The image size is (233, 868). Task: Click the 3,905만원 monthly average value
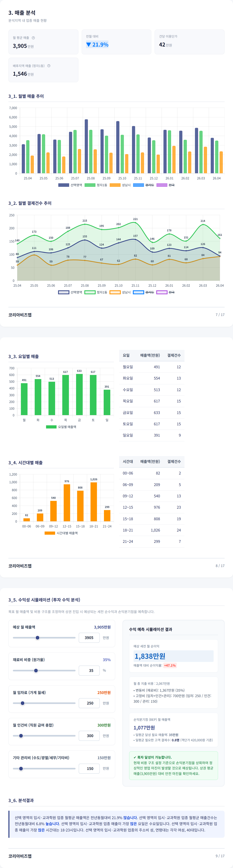(x=23, y=46)
